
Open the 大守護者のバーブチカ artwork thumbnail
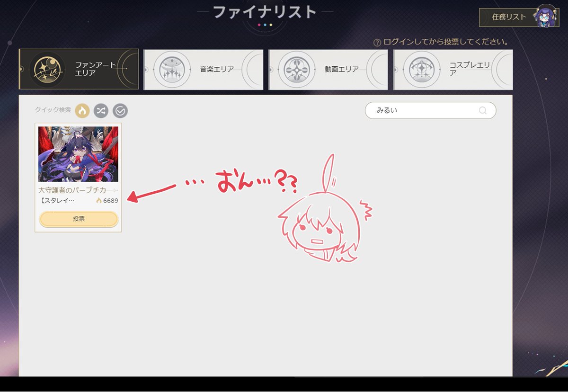[x=78, y=154]
